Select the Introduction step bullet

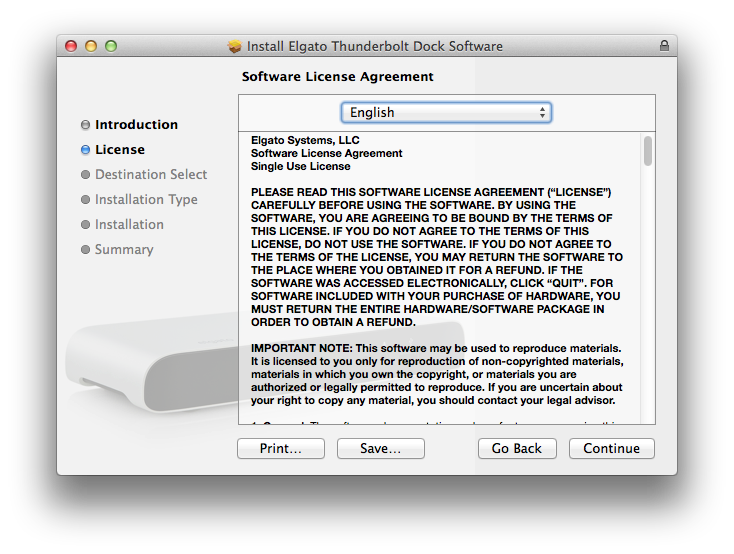pyautogui.click(x=85, y=125)
